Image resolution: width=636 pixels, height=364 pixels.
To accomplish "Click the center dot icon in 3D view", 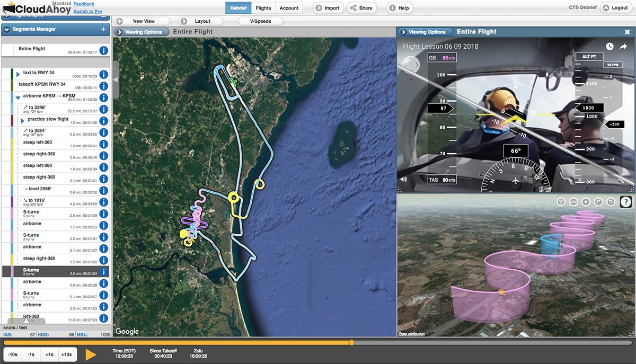I will pyautogui.click(x=586, y=202).
